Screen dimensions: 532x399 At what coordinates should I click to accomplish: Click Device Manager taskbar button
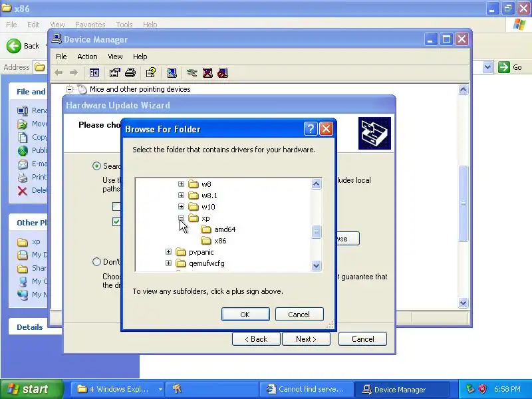(402, 389)
